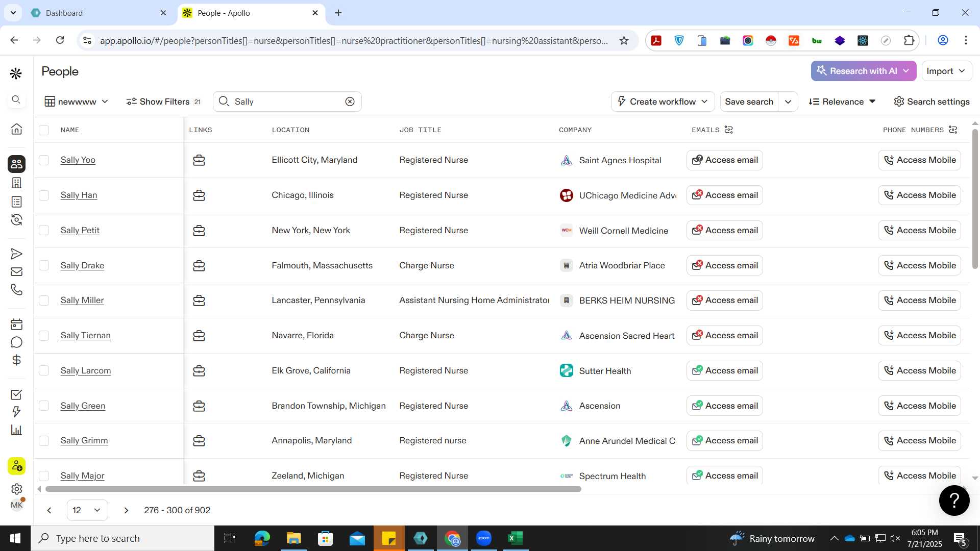Go to next results page arrow
980x551 pixels.
pyautogui.click(x=126, y=510)
